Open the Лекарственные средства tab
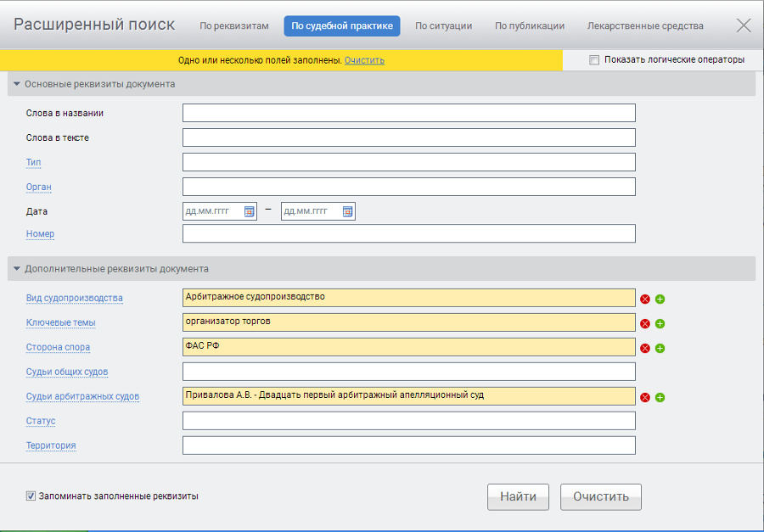Image resolution: width=764 pixels, height=532 pixels. point(645,26)
